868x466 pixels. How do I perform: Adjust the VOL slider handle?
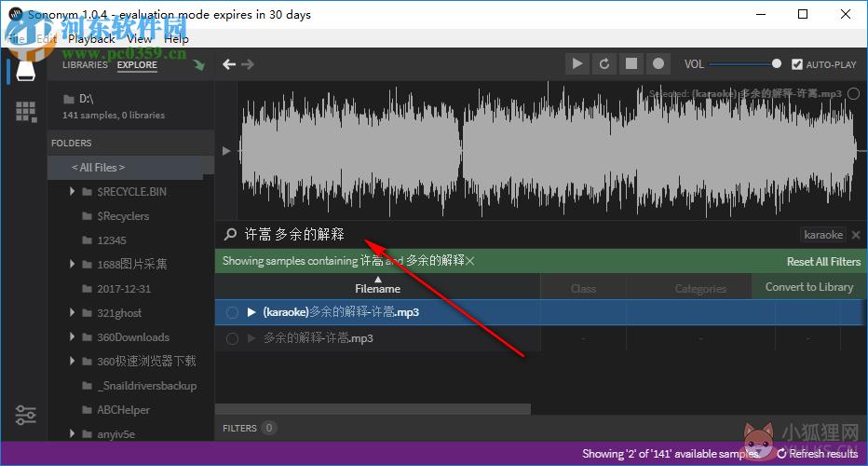[777, 63]
